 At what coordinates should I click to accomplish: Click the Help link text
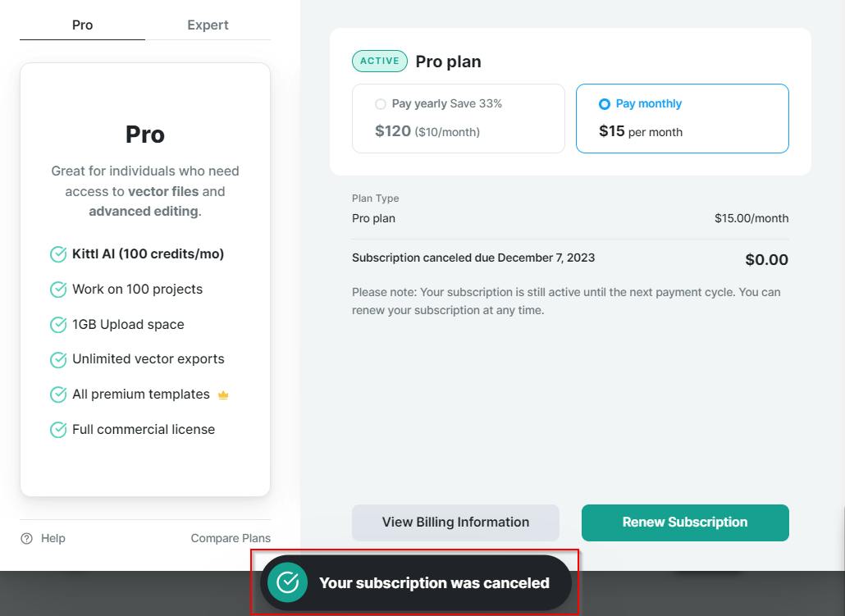click(x=53, y=539)
